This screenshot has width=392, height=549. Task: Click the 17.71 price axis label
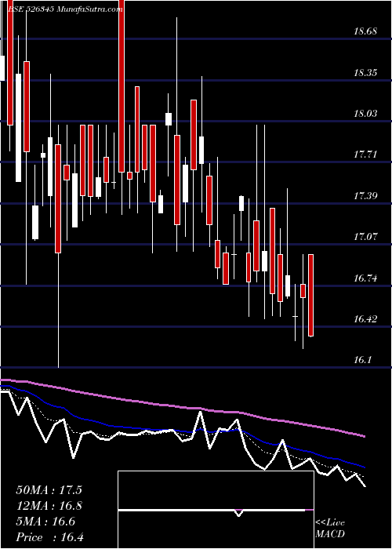pos(365,154)
